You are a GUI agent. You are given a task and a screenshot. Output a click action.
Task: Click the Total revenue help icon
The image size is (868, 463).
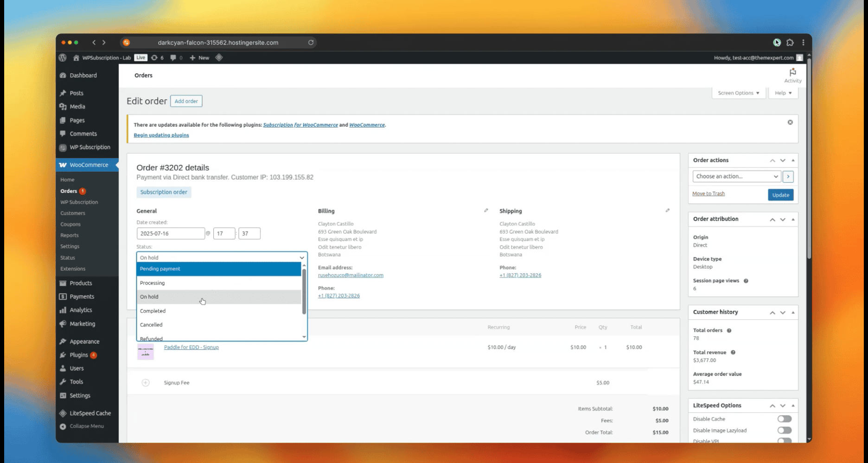(x=733, y=352)
